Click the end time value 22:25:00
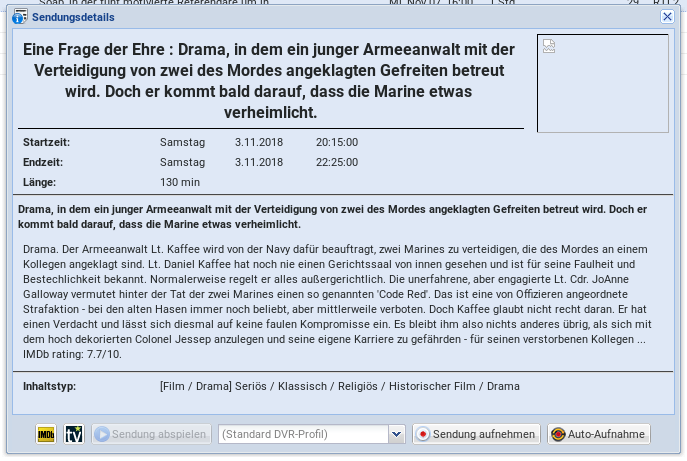Screen dimensions: 687x461 pyautogui.click(x=337, y=162)
